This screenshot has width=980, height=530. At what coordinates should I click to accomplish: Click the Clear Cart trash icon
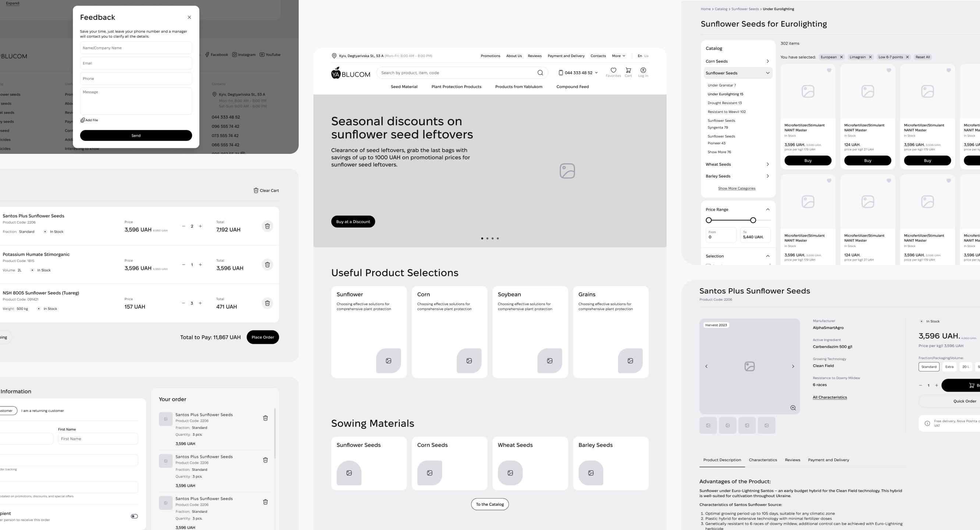click(x=256, y=190)
